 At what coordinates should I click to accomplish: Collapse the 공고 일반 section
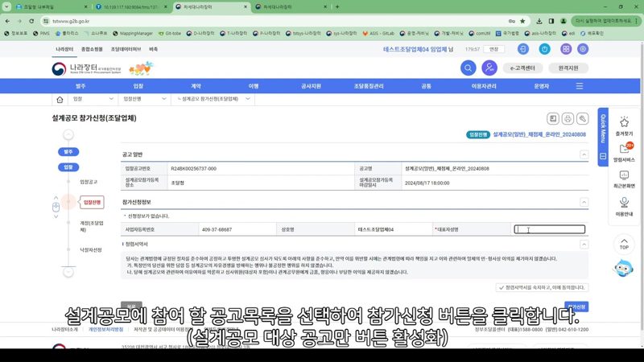584,154
